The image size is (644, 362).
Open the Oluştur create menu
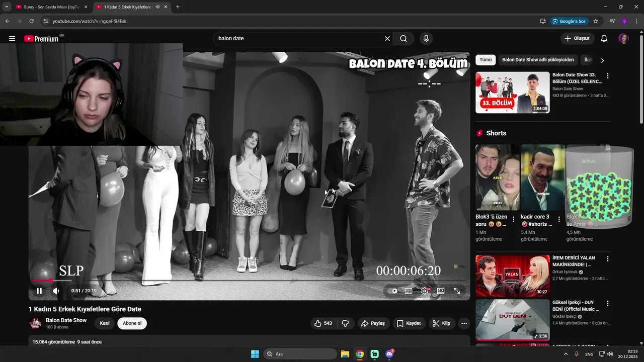(577, 39)
